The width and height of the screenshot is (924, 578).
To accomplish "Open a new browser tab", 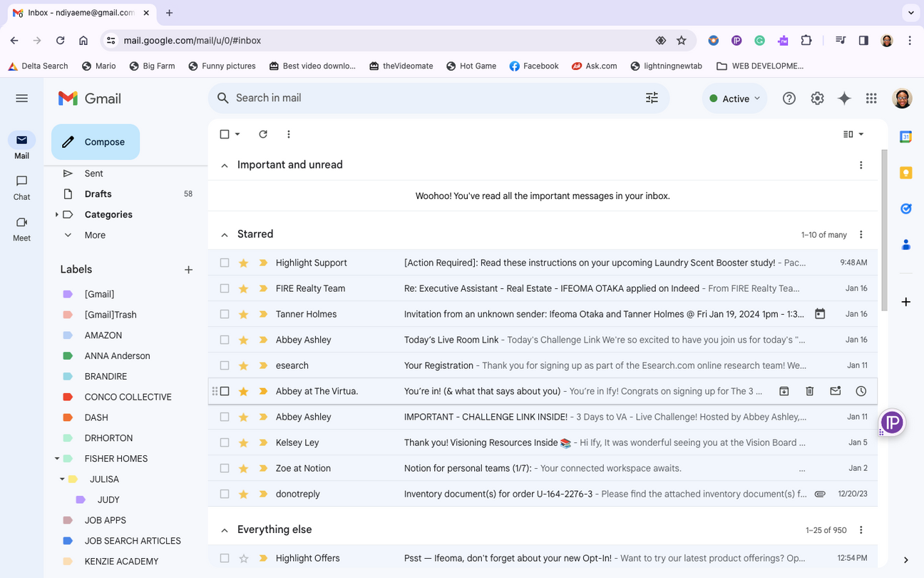I will point(169,13).
